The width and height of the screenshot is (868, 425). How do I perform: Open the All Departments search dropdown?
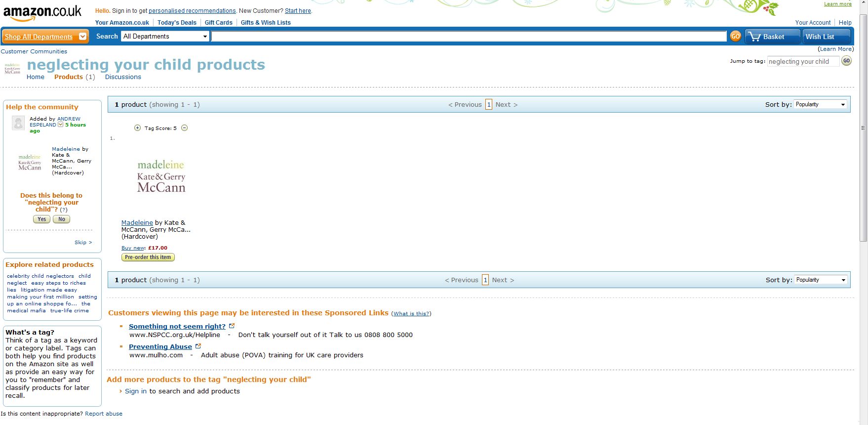tap(165, 37)
